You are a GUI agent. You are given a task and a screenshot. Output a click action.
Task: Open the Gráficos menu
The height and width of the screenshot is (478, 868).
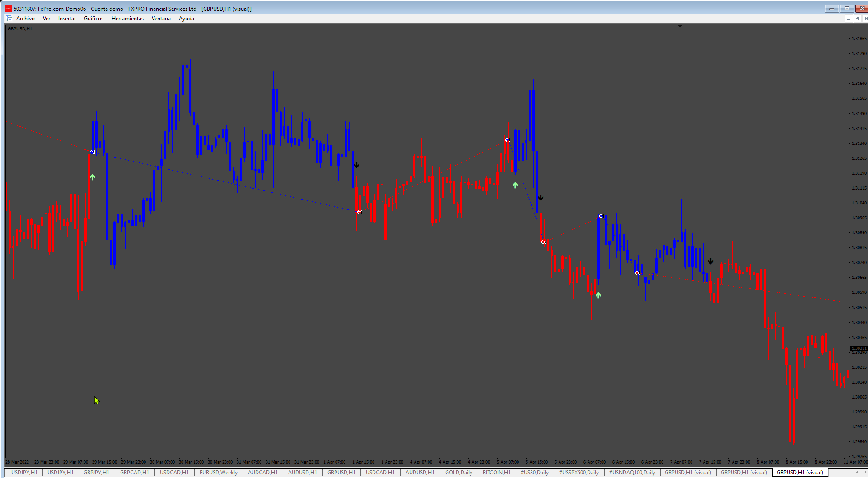coord(93,19)
